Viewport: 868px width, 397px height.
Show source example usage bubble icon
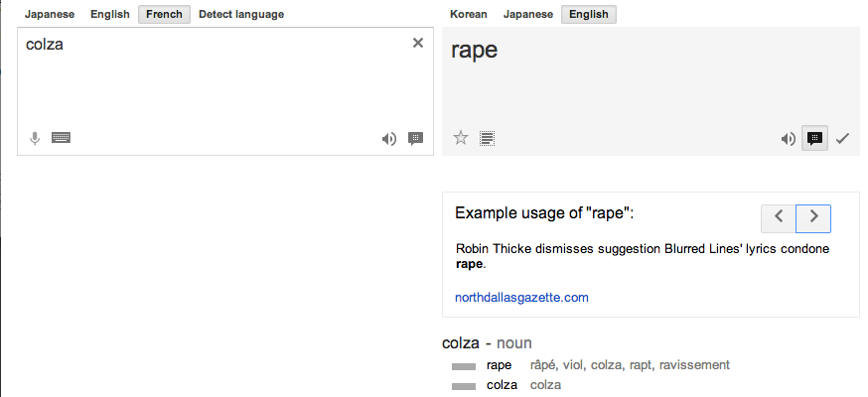[415, 139]
